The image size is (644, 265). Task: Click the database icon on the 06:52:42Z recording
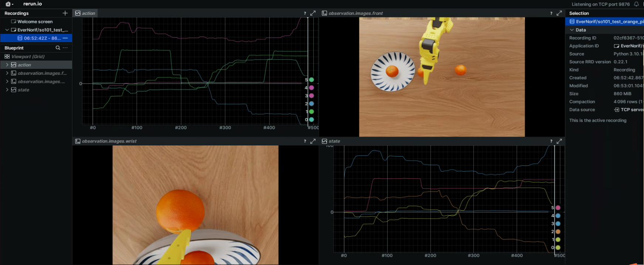point(20,38)
